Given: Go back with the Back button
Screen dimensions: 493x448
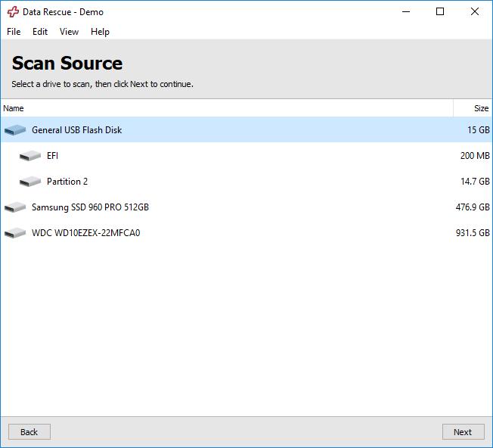Looking at the screenshot, I should [29, 431].
